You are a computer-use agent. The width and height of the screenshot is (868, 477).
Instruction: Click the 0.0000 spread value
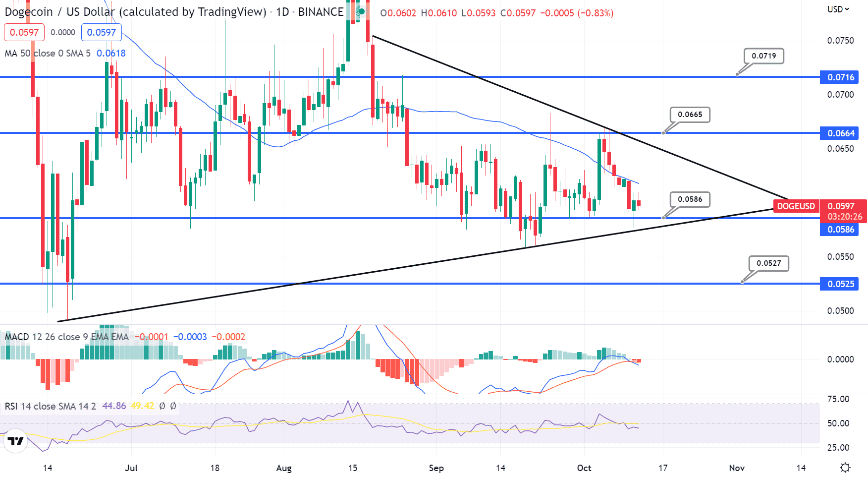63,32
